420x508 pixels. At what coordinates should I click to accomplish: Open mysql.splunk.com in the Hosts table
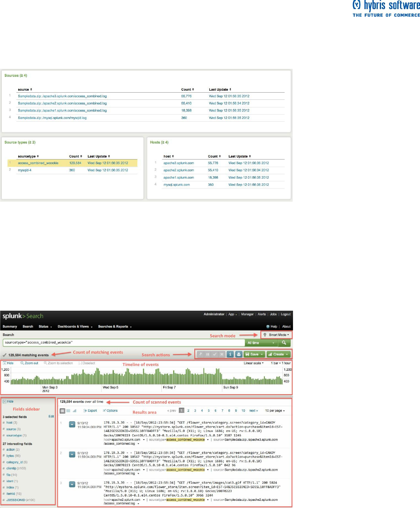point(177,185)
